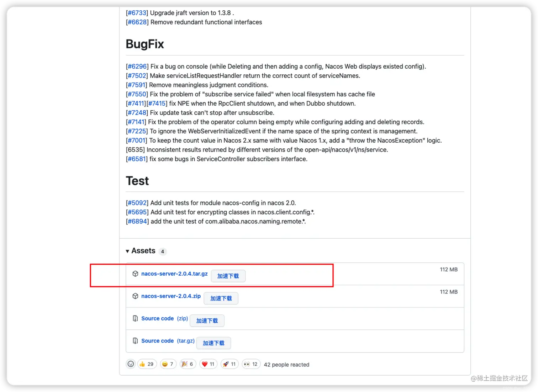The image size is (538, 392).
Task: Open Source code (tar.gz) link
Action: (168, 341)
